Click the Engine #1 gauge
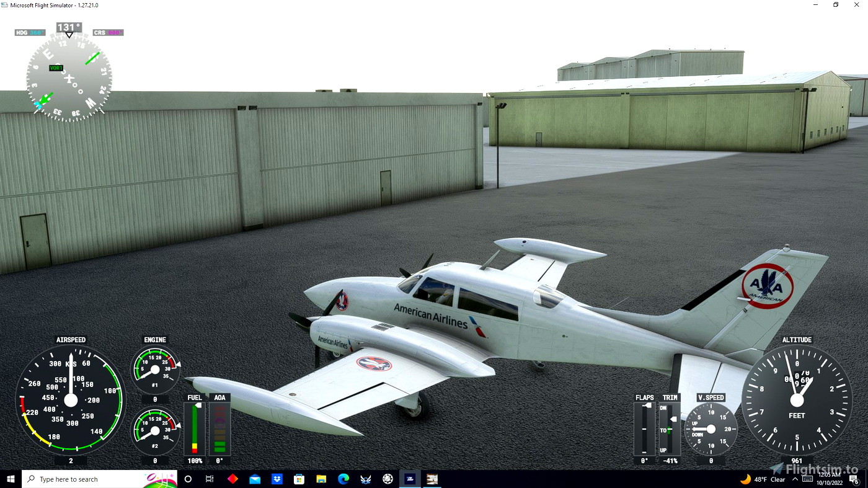 click(155, 370)
